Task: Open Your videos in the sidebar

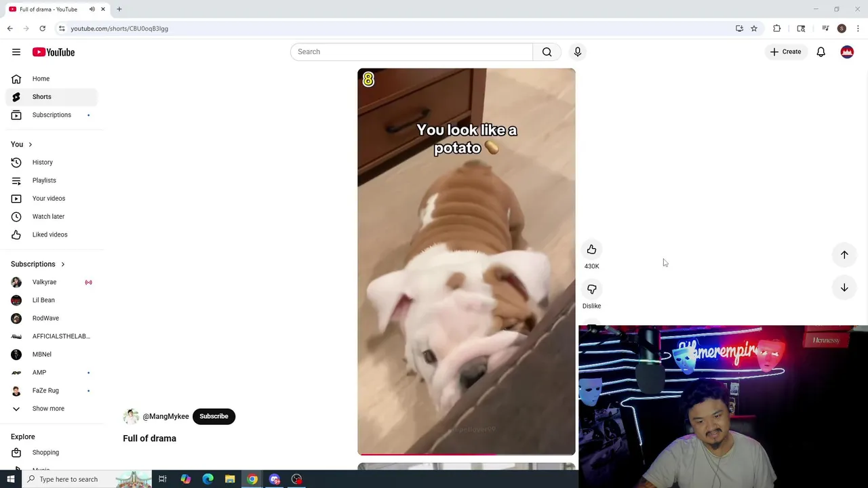Action: click(52, 199)
